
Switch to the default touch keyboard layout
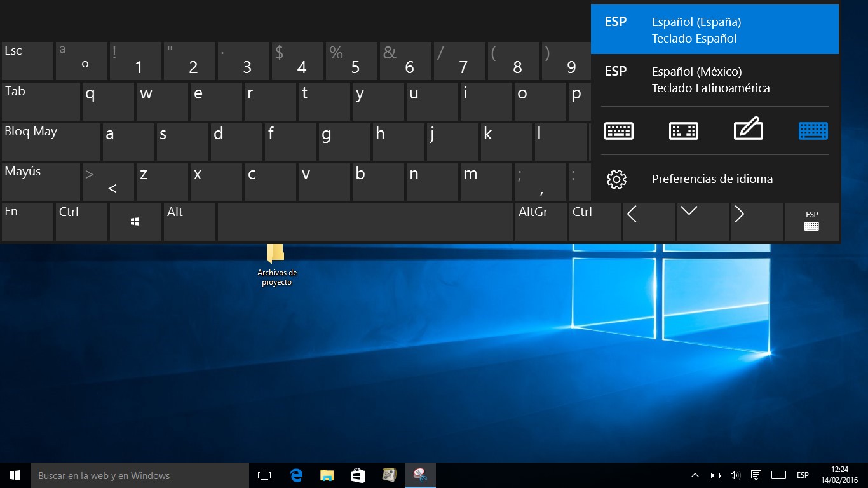618,131
